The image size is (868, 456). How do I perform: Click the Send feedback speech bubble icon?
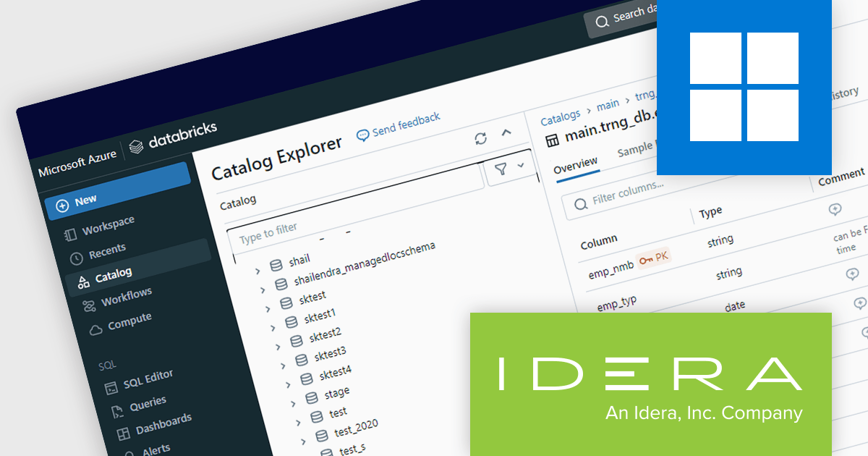363,135
